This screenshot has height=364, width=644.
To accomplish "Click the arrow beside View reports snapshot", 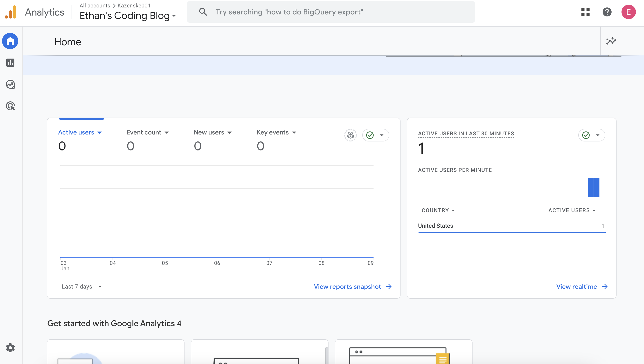I will pos(389,287).
